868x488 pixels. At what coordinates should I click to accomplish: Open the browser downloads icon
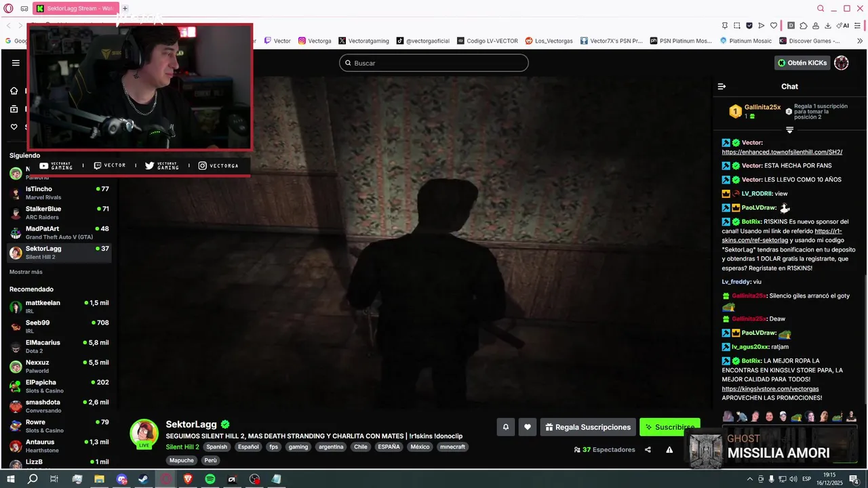(827, 26)
